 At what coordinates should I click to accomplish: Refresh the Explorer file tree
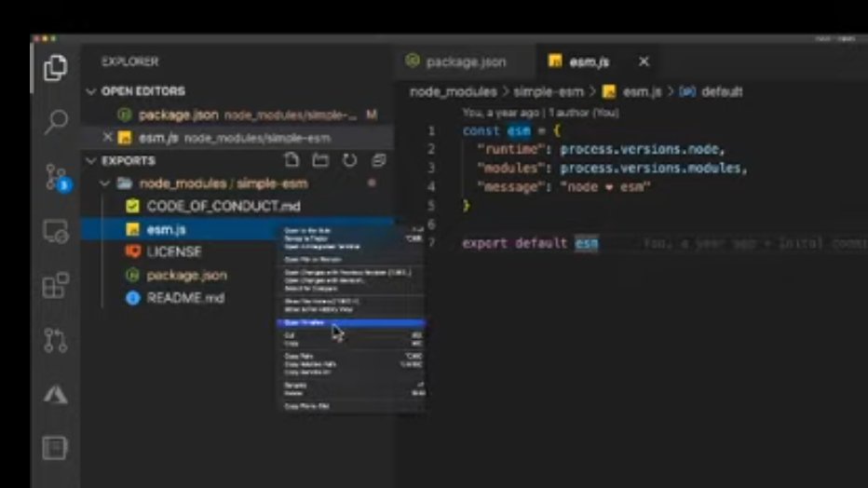[349, 160]
